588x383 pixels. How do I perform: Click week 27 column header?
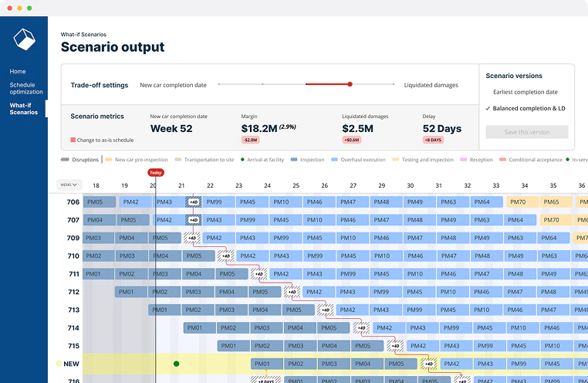point(353,185)
